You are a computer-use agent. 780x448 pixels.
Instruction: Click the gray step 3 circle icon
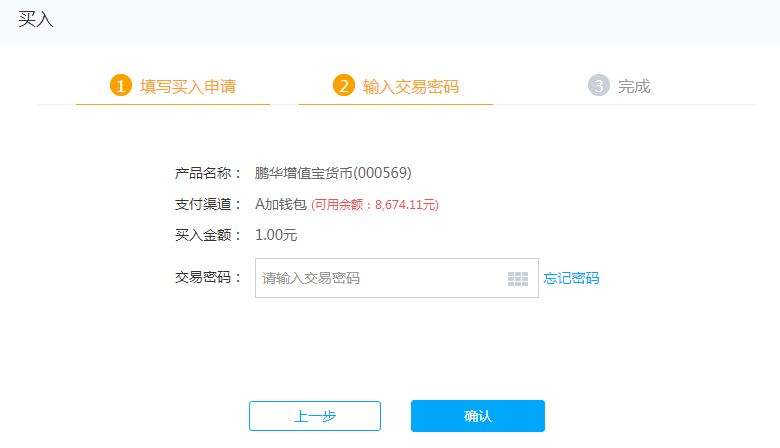[599, 85]
